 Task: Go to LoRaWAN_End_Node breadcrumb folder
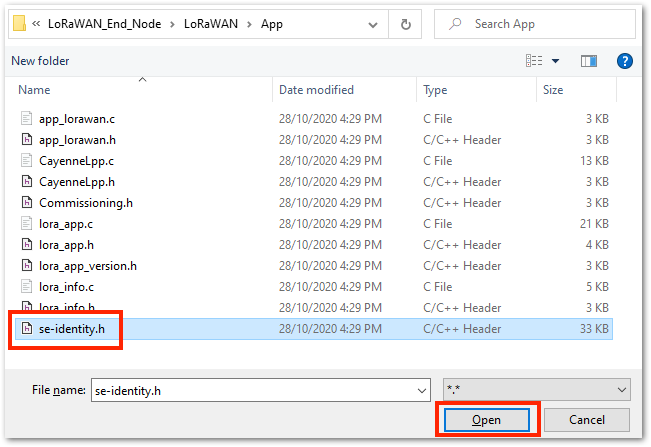point(104,24)
